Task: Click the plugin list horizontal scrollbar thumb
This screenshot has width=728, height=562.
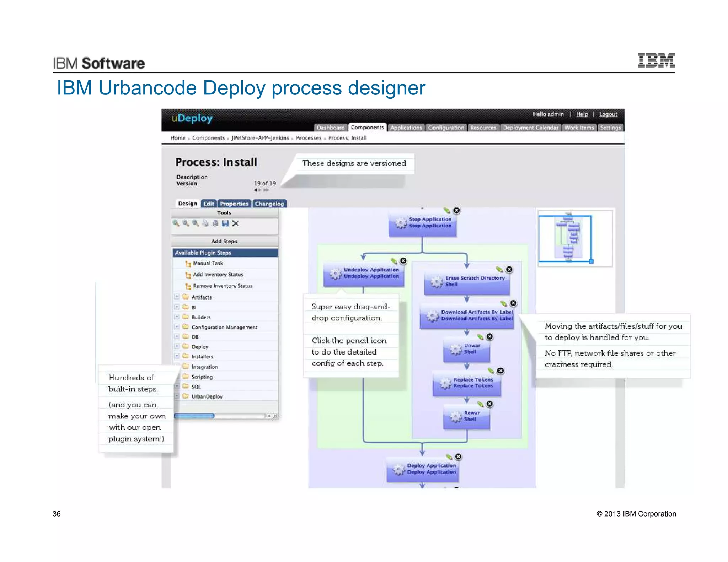Action: pos(194,416)
